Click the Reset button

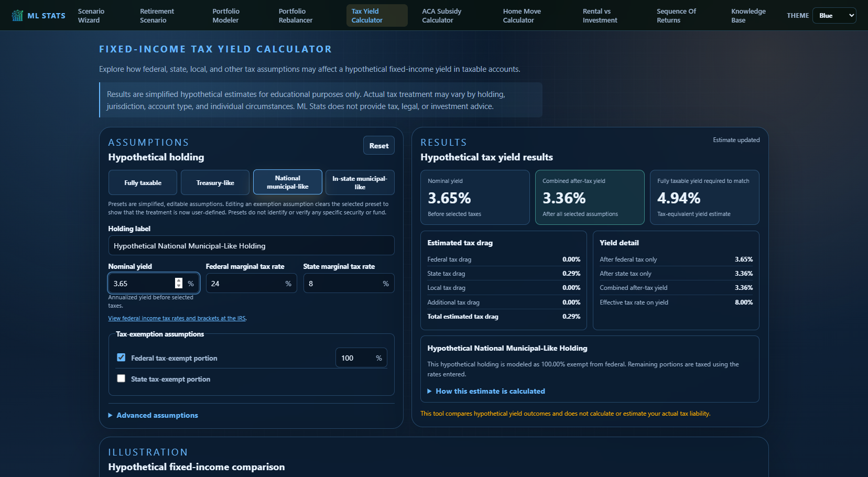click(379, 146)
